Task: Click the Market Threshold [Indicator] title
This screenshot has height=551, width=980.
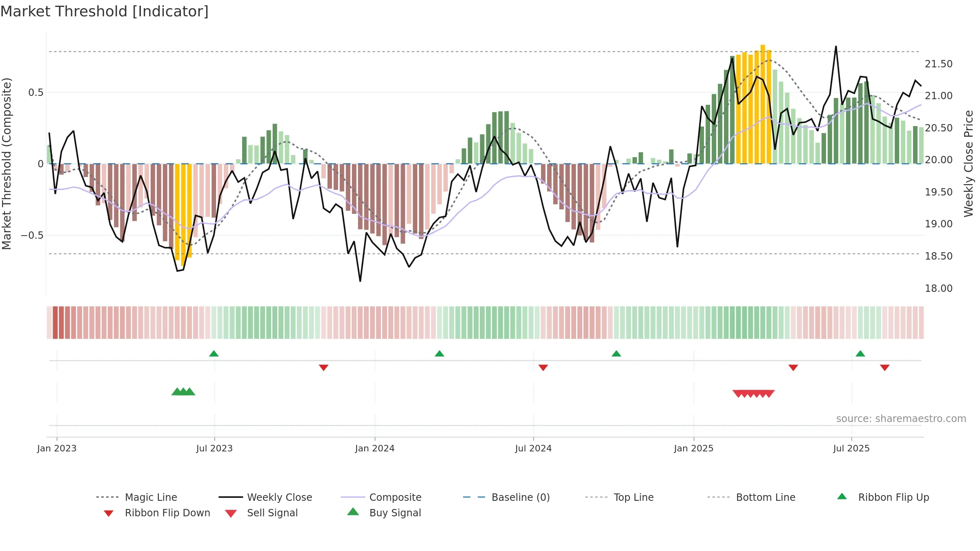Action: [x=105, y=11]
